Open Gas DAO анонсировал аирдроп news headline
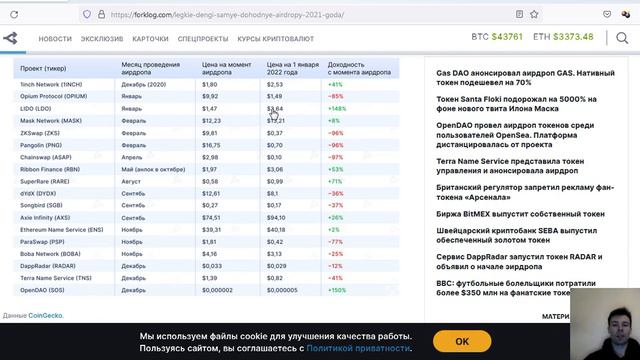Image resolution: width=640 pixels, height=360 pixels. (x=525, y=78)
